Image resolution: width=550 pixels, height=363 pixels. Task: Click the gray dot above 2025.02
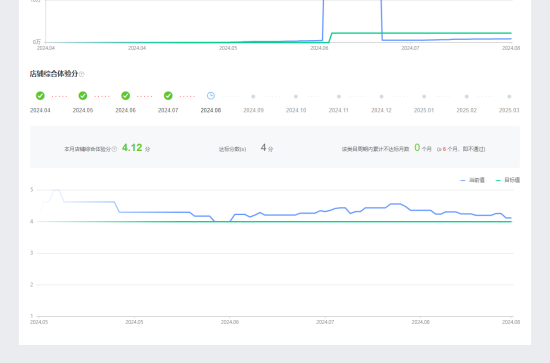point(467,96)
